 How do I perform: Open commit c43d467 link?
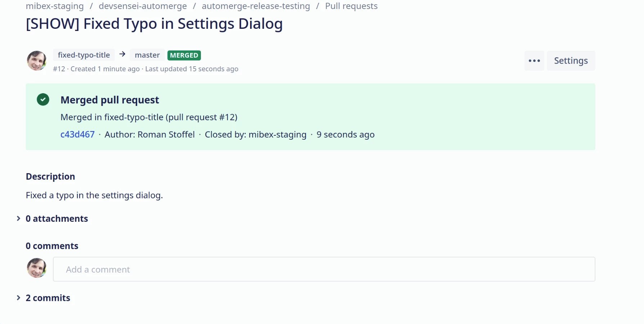(77, 134)
